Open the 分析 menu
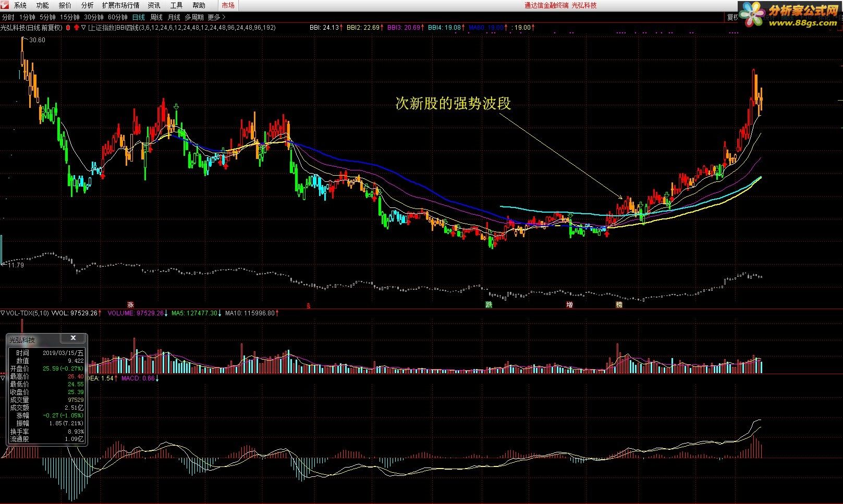 coord(88,5)
